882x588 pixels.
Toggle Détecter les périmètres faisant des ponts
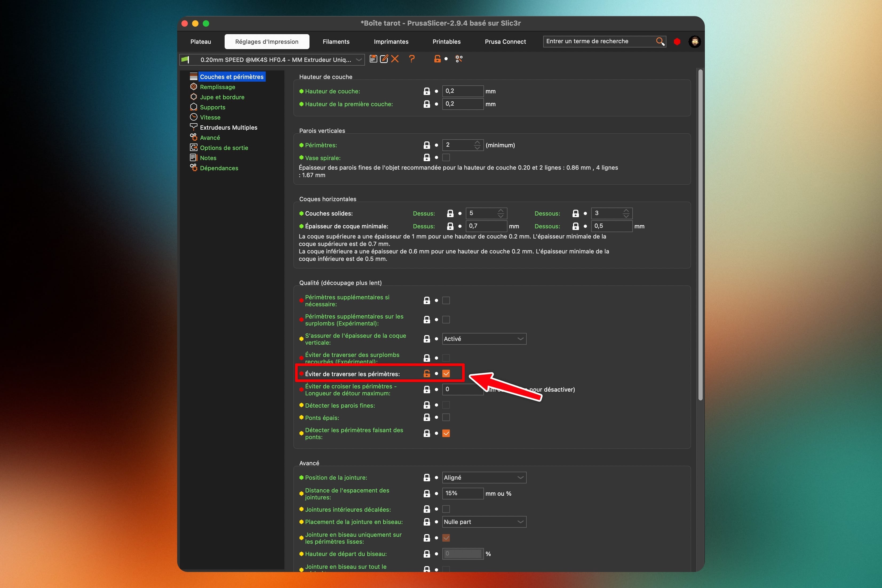point(446,433)
